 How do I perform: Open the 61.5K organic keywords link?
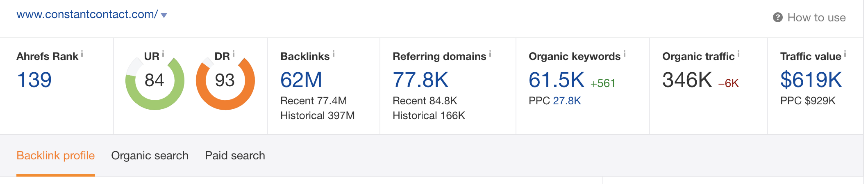(x=557, y=80)
